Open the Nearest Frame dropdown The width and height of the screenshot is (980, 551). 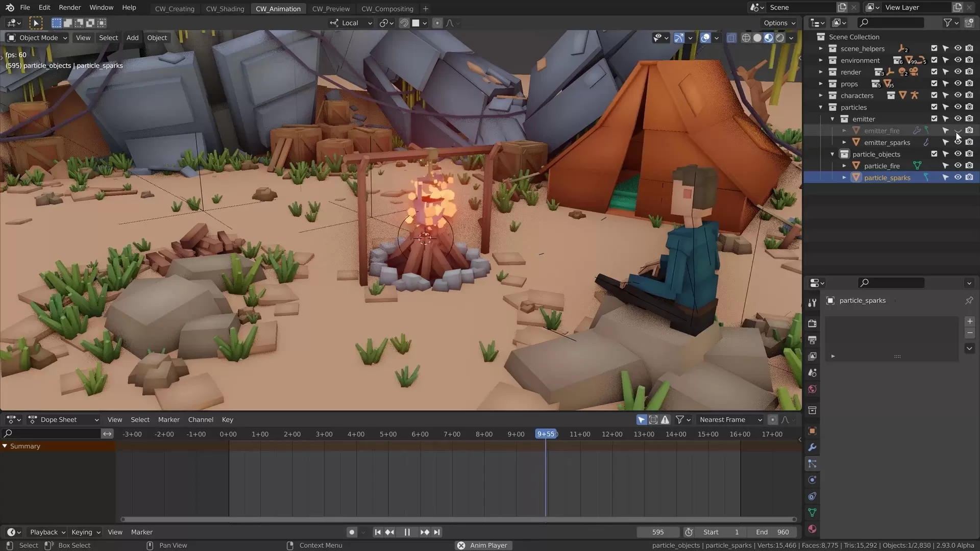(x=729, y=419)
